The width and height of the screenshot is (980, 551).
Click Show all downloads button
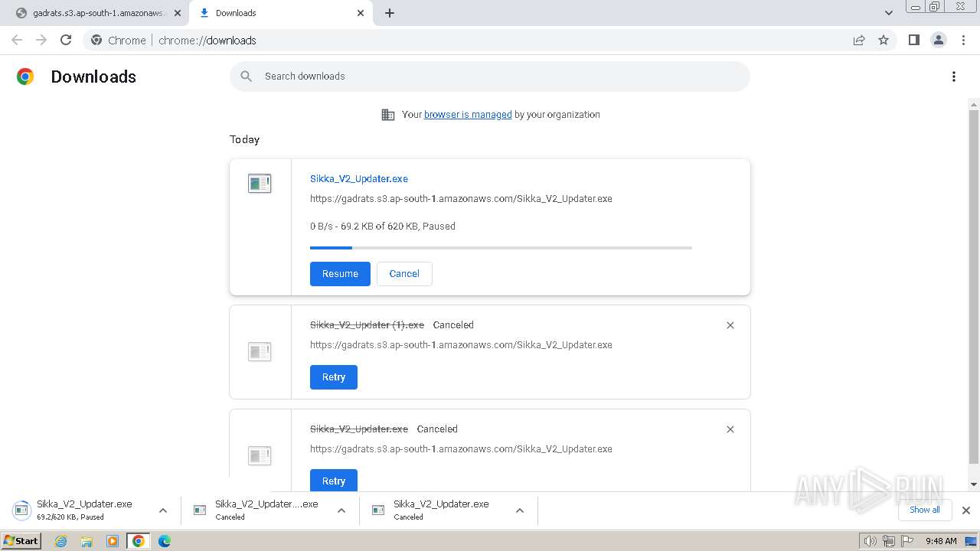924,510
